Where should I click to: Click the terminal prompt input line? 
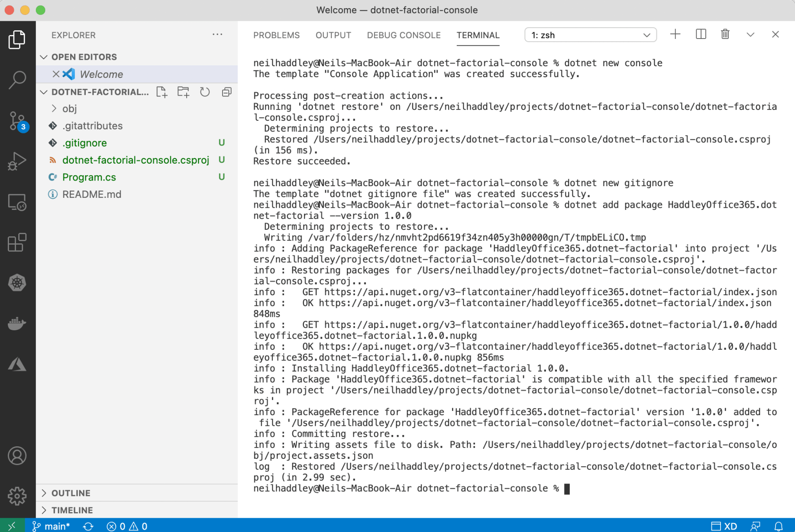pos(411,489)
